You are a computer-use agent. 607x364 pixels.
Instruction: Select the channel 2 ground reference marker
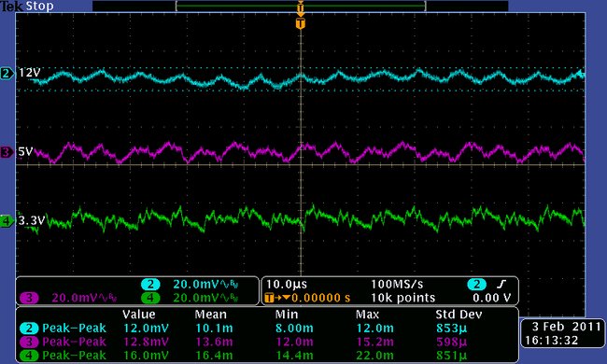[7, 73]
